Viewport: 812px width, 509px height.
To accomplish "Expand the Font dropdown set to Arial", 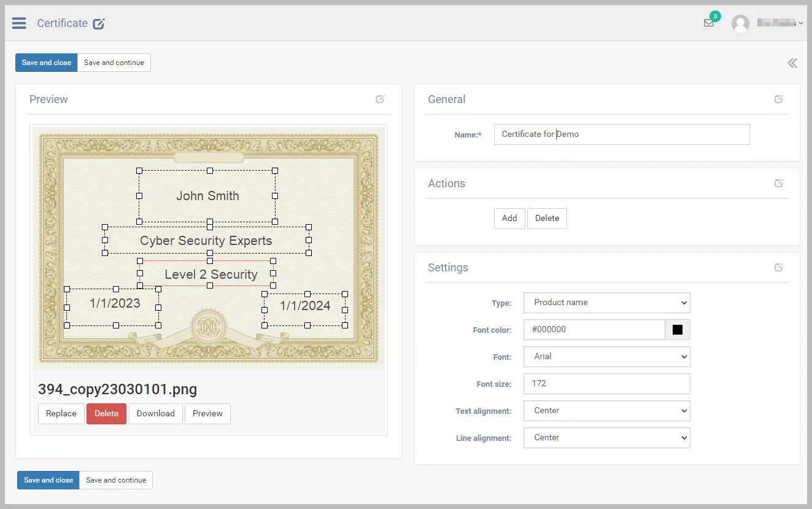I will pyautogui.click(x=606, y=357).
